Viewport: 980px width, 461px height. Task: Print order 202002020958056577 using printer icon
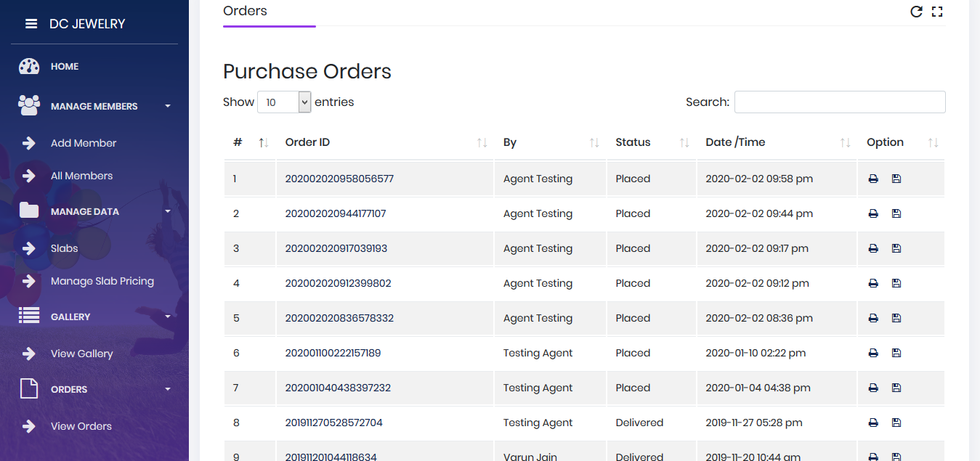pyautogui.click(x=873, y=179)
